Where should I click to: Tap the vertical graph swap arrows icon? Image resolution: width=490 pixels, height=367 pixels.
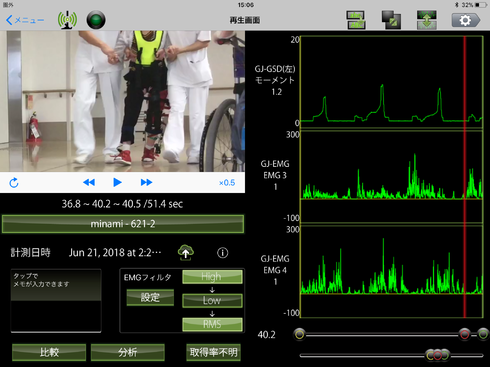(426, 20)
